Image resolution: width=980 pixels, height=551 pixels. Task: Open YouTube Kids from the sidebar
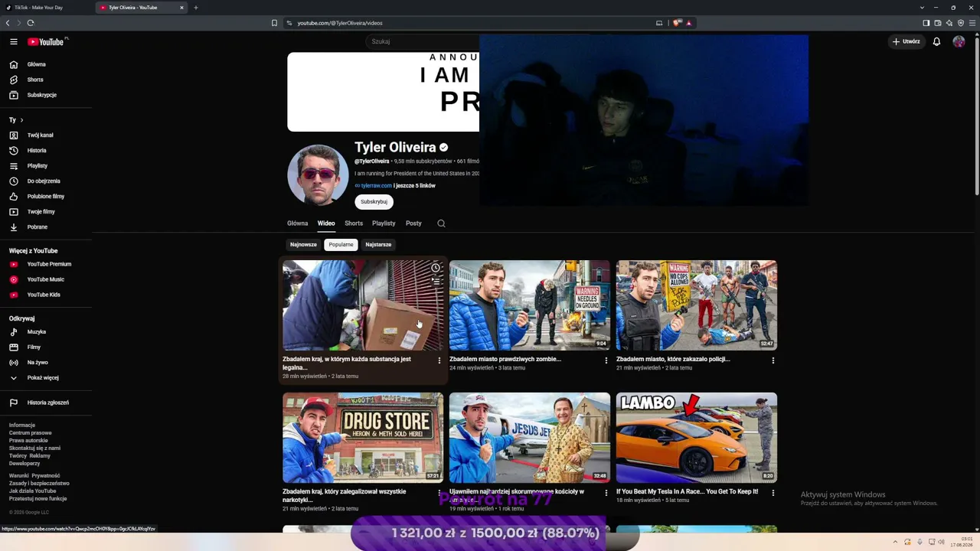(44, 295)
